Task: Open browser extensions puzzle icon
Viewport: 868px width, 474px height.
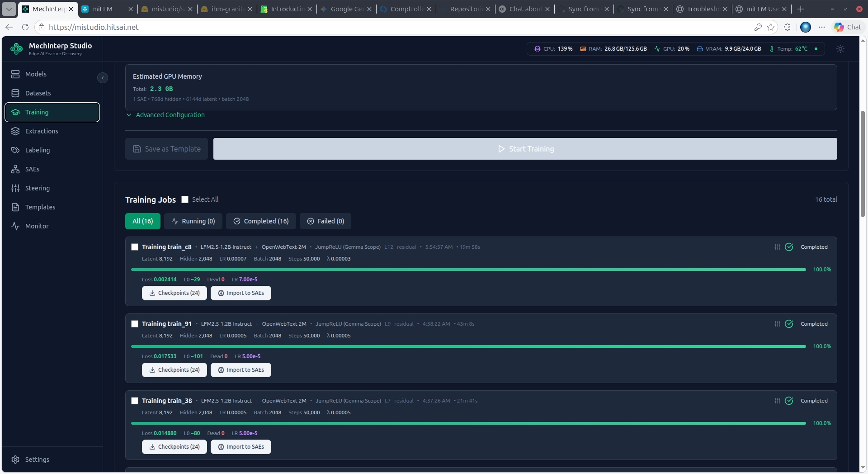Action: pos(788,27)
